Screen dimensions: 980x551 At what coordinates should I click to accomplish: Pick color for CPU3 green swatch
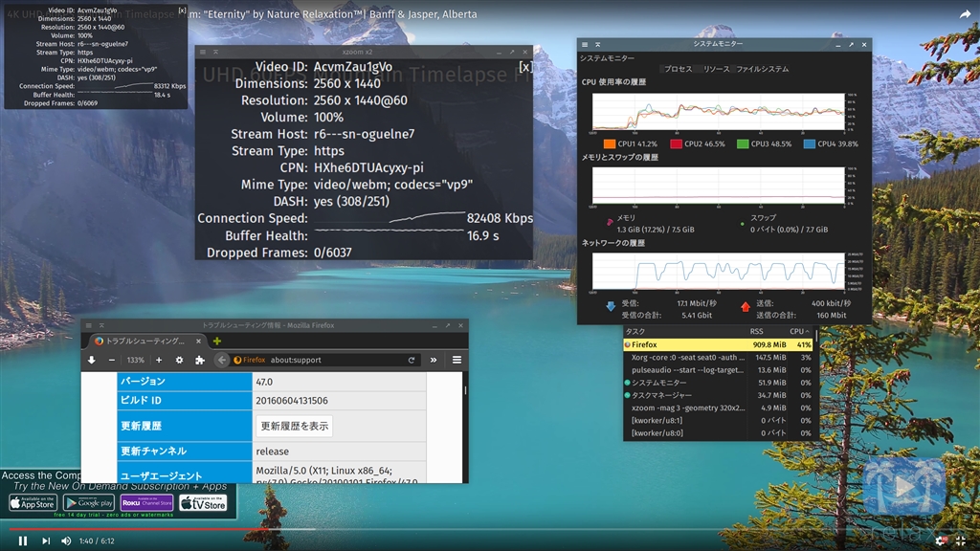point(743,143)
